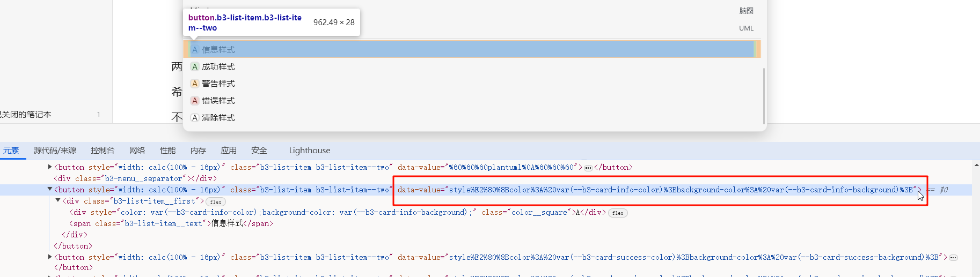Viewport: 980px width, 277px height.
Task: Click the notebook count badge 1
Action: coord(99,115)
